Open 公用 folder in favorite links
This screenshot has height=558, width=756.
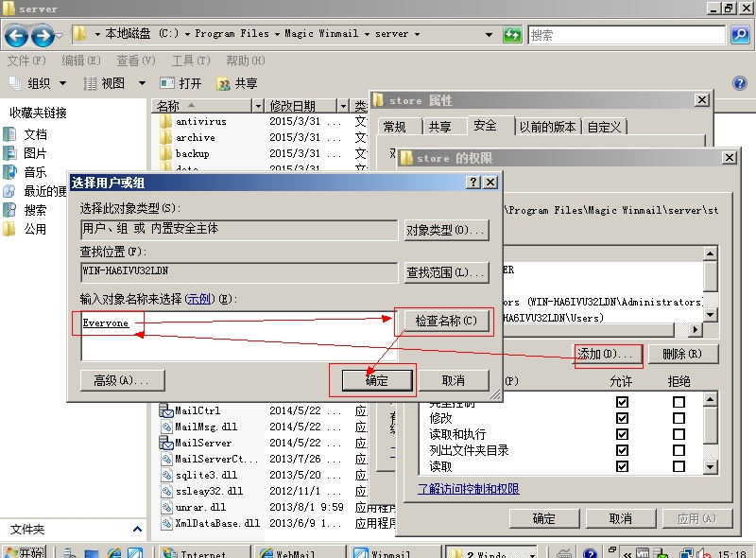click(35, 229)
